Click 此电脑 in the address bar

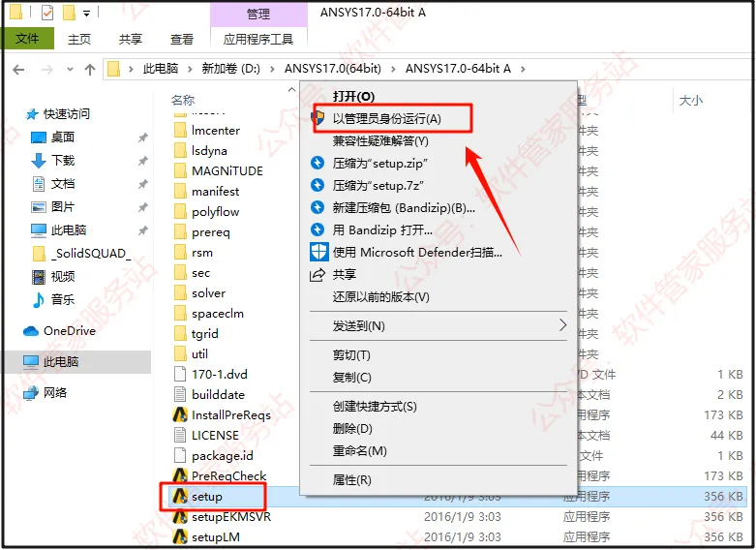[x=161, y=69]
